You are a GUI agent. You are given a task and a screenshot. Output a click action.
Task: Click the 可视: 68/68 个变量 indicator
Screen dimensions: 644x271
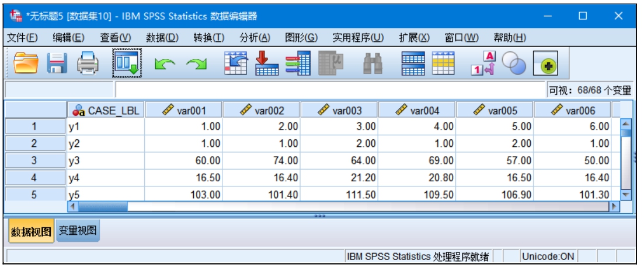[590, 90]
